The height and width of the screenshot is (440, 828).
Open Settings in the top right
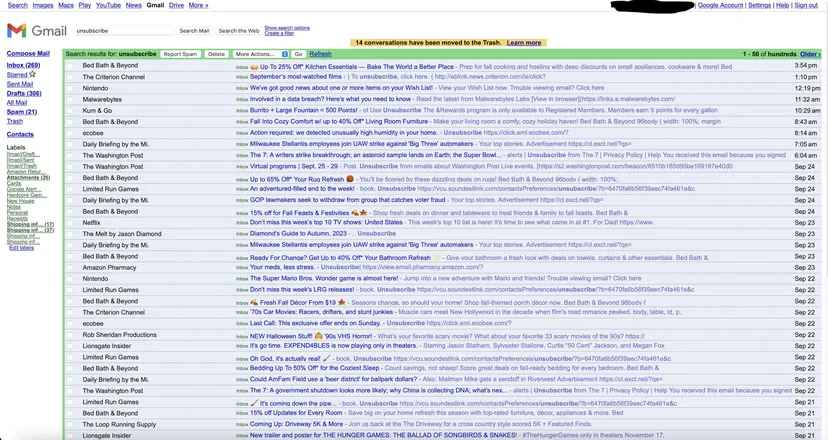coord(759,5)
